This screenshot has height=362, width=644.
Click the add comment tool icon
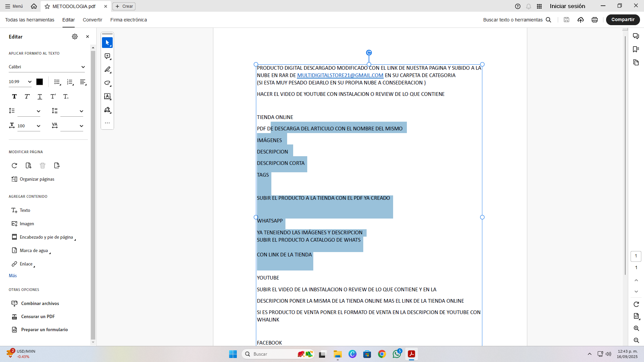pyautogui.click(x=107, y=56)
